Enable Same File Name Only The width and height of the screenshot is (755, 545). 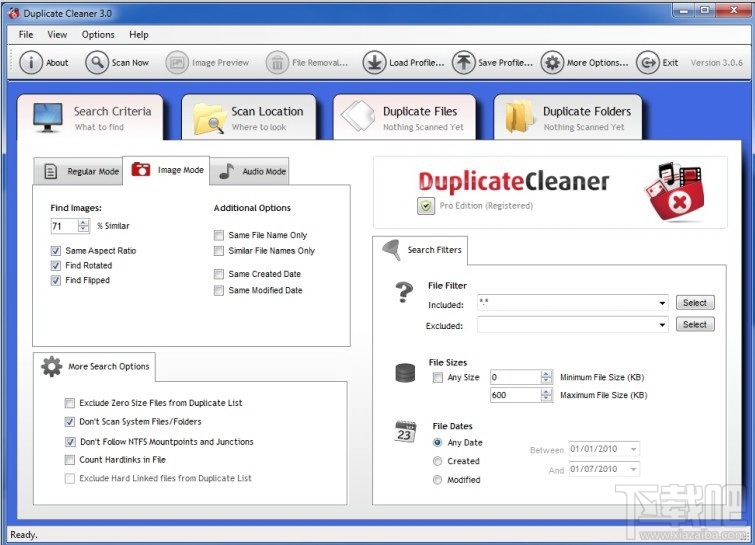click(x=219, y=235)
